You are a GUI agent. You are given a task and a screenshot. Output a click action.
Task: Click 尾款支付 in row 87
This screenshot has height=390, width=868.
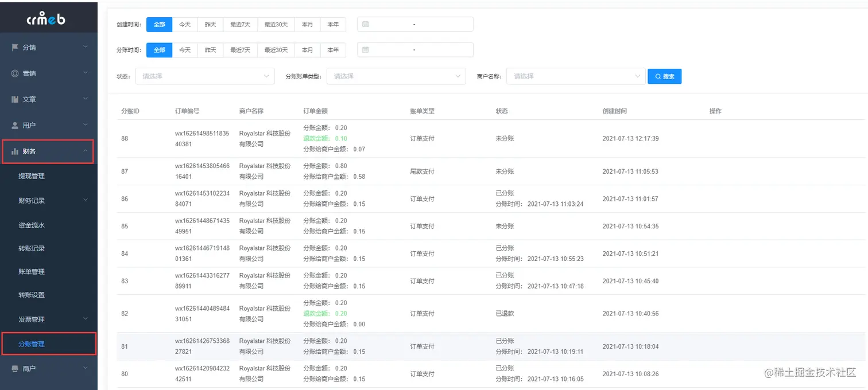coord(422,171)
